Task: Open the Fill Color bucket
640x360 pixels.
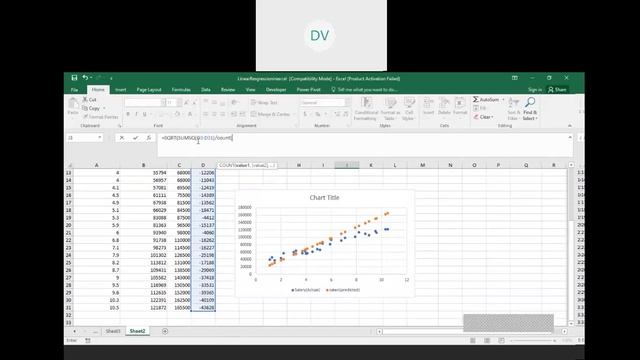Action: [x=177, y=114]
